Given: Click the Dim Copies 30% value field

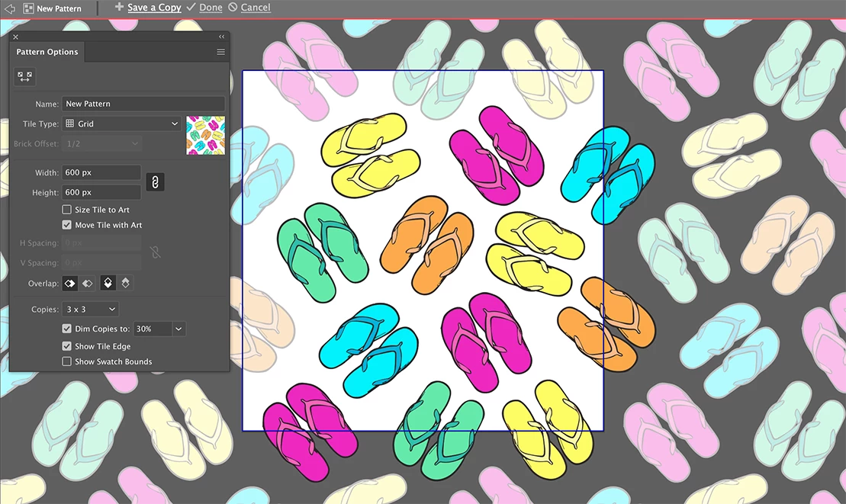Looking at the screenshot, I should pyautogui.click(x=153, y=329).
